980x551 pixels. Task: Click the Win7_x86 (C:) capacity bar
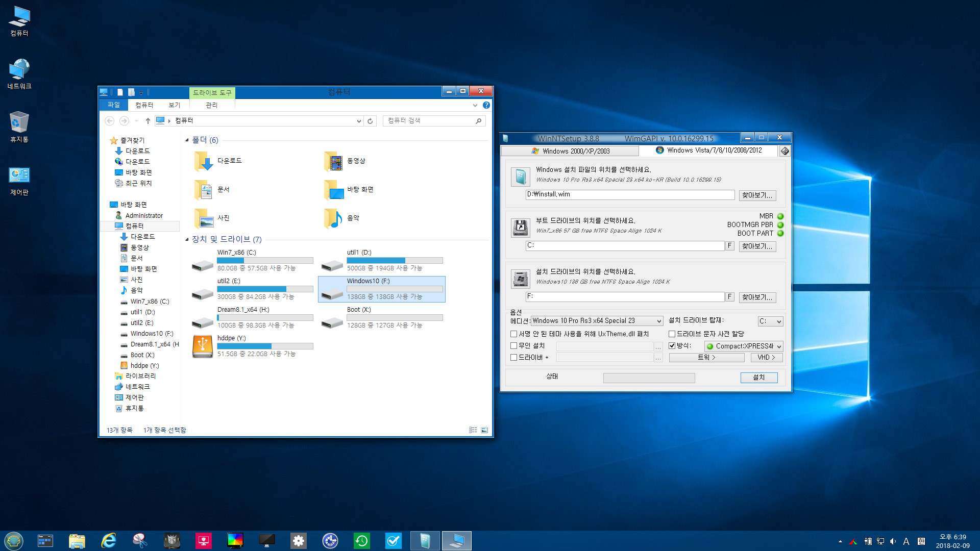(265, 261)
